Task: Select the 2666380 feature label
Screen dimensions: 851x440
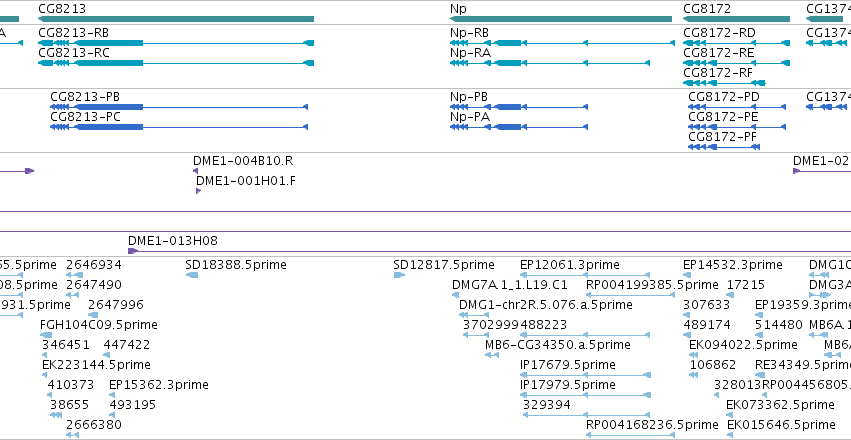Action: pos(94,424)
